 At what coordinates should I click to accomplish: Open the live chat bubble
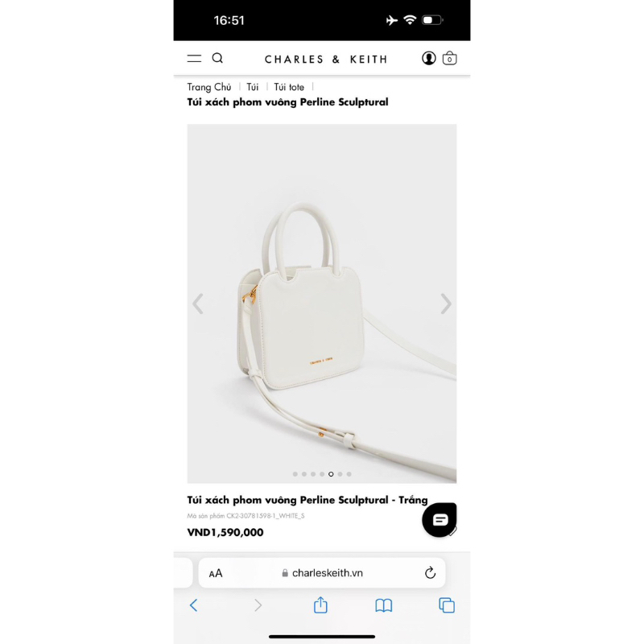[439, 519]
